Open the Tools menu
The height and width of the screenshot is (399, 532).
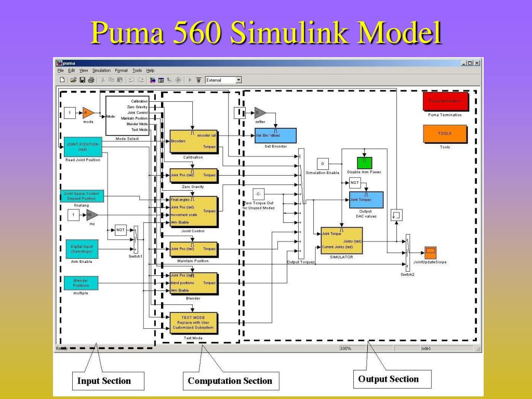click(x=137, y=71)
